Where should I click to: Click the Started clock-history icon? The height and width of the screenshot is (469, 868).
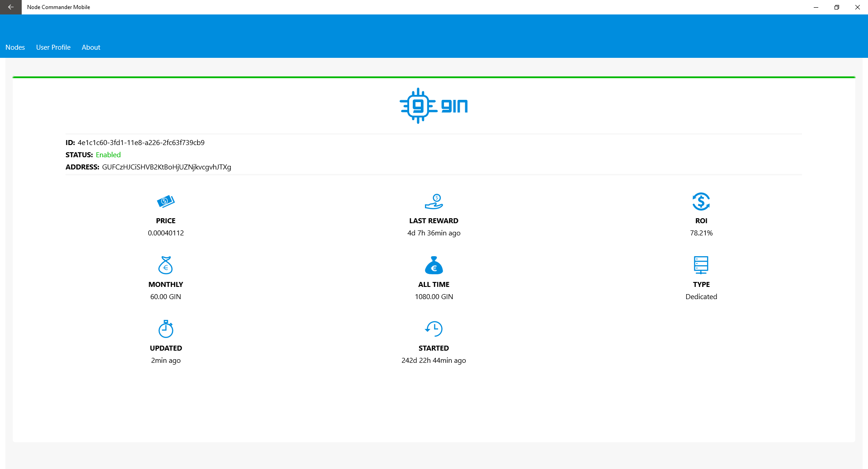coord(434,329)
